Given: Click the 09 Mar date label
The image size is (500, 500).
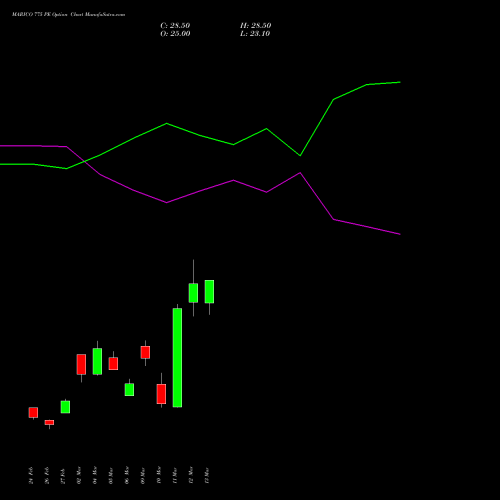Looking at the screenshot, I should [x=143, y=476].
